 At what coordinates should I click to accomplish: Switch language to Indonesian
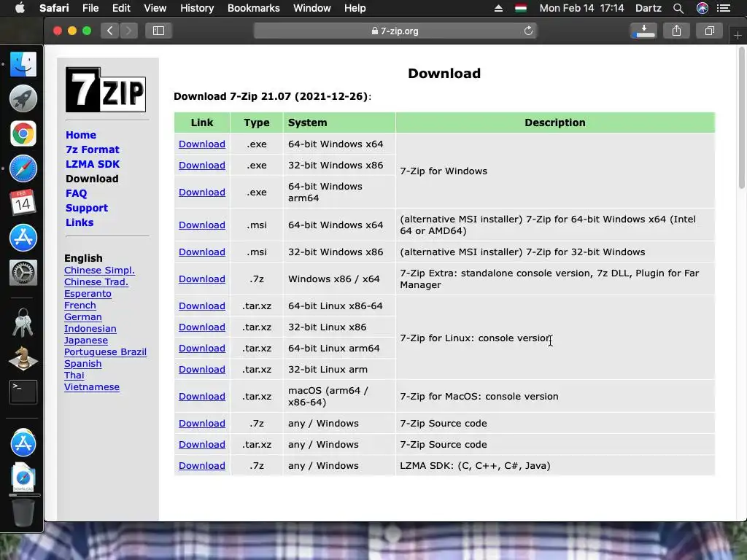[x=90, y=329]
